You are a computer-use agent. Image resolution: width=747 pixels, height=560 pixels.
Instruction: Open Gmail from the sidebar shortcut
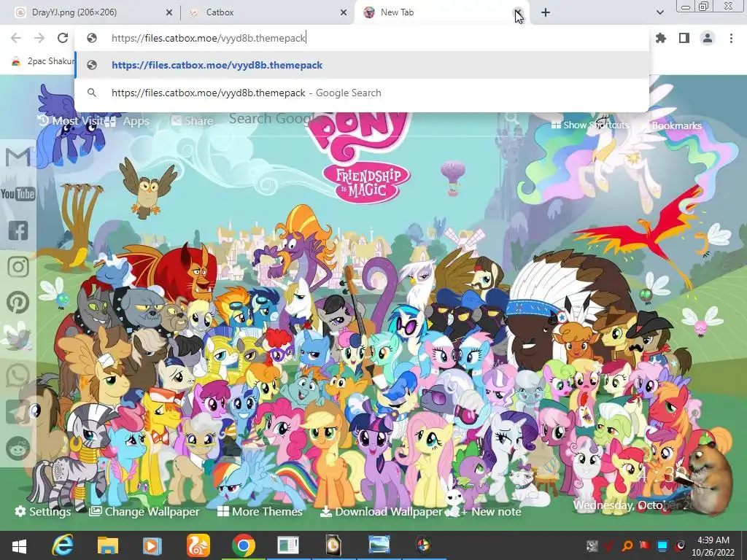(18, 157)
